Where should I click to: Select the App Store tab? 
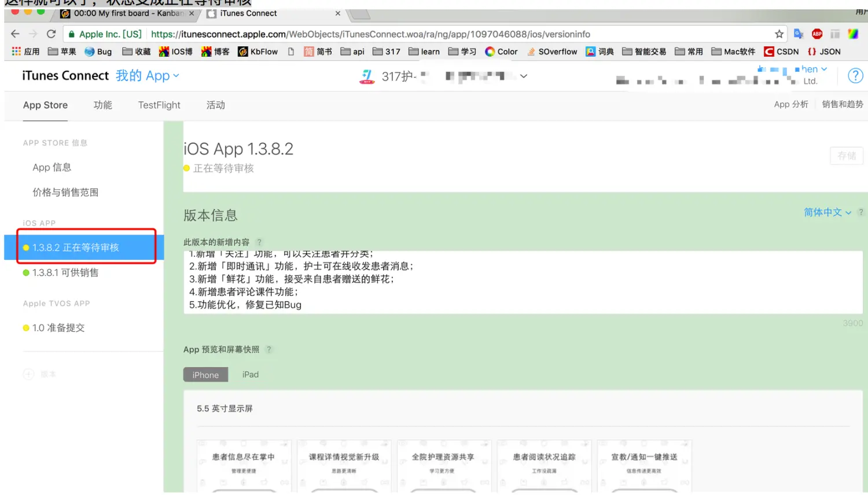coord(45,105)
